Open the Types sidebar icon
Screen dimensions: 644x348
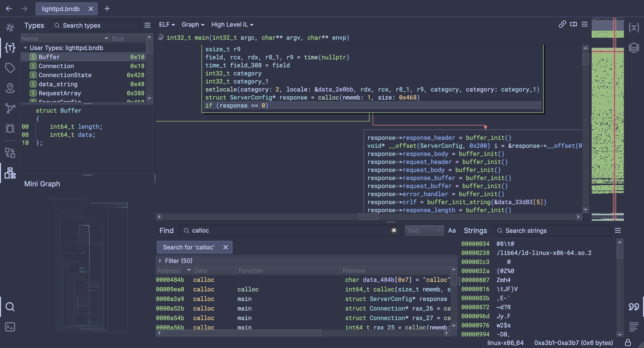click(x=10, y=48)
